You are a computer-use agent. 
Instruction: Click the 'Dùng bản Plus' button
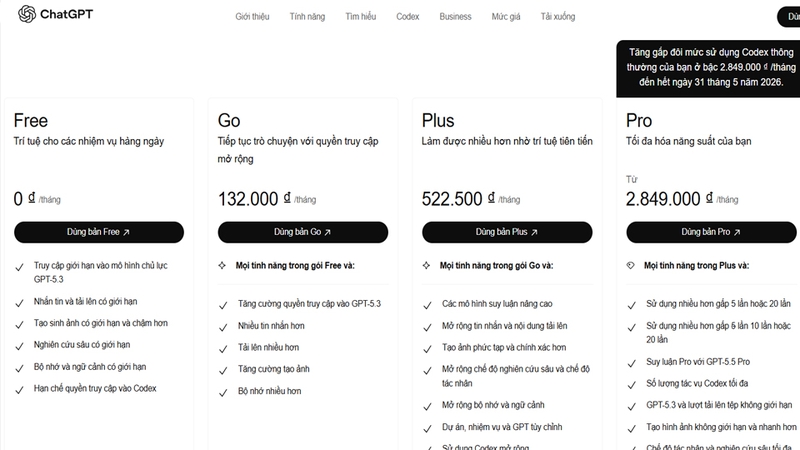[x=507, y=232]
